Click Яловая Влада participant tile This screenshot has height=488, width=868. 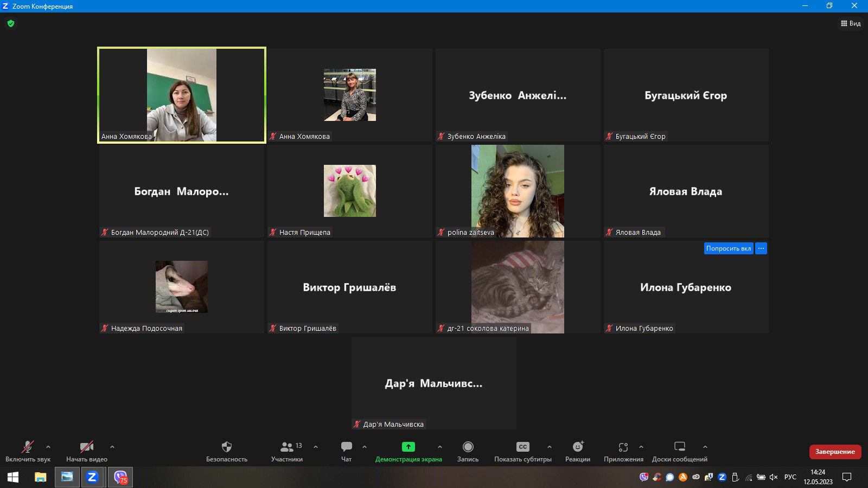686,191
